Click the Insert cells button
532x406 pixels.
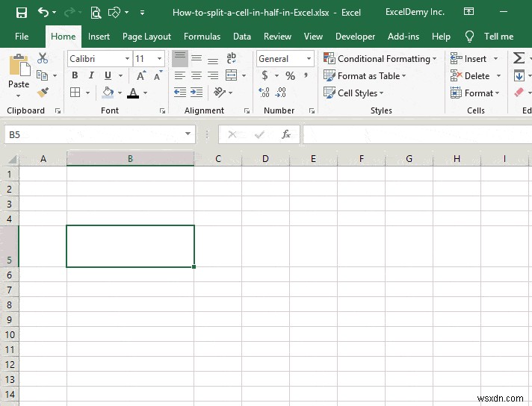(x=468, y=59)
